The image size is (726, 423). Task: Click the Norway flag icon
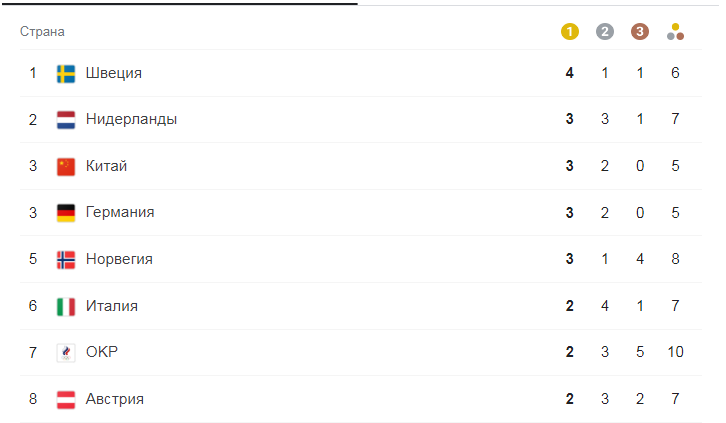tap(66, 260)
